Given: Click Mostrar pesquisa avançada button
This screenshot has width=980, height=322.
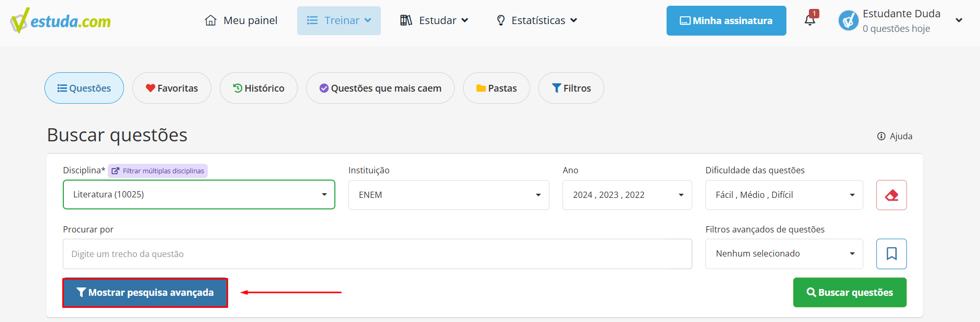Looking at the screenshot, I should point(145,293).
